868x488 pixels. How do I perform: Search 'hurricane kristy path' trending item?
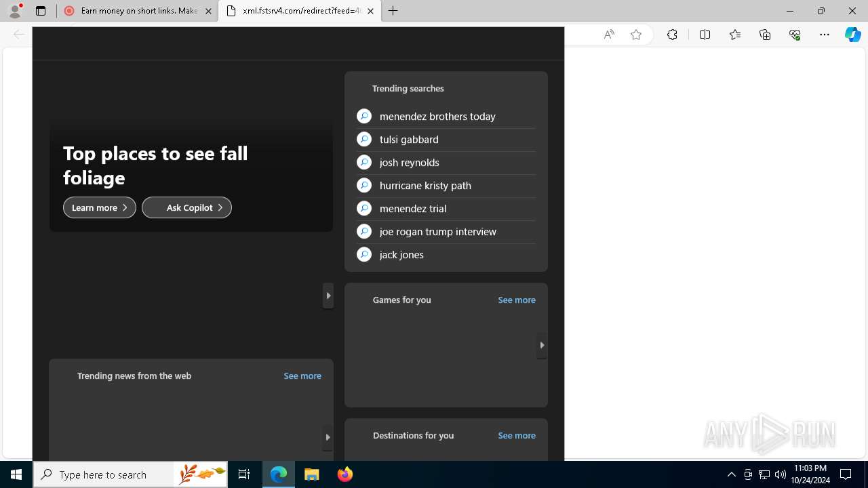(446, 186)
